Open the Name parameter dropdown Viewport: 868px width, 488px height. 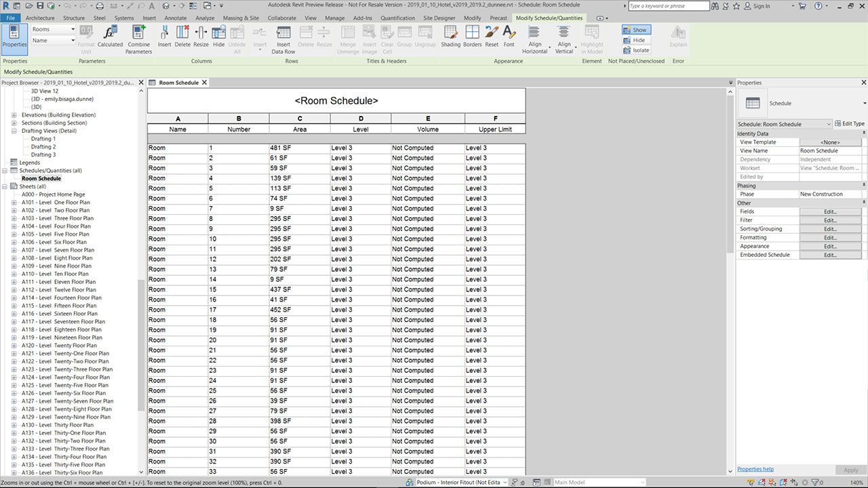(x=53, y=41)
